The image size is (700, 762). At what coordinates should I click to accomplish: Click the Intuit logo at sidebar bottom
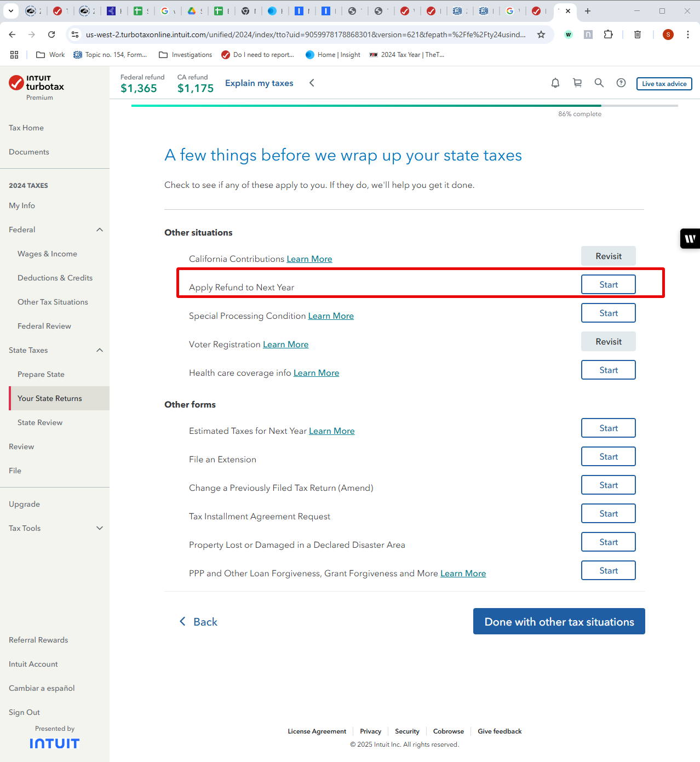[x=55, y=743]
